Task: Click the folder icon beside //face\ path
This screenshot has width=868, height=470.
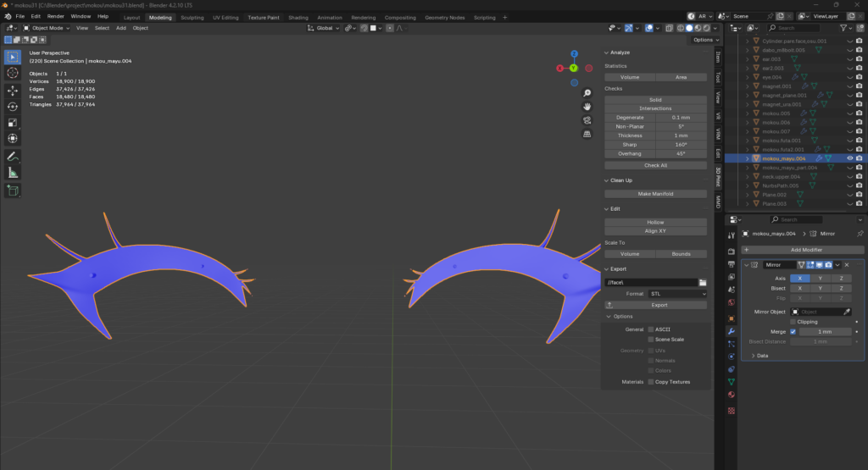Action: (702, 282)
